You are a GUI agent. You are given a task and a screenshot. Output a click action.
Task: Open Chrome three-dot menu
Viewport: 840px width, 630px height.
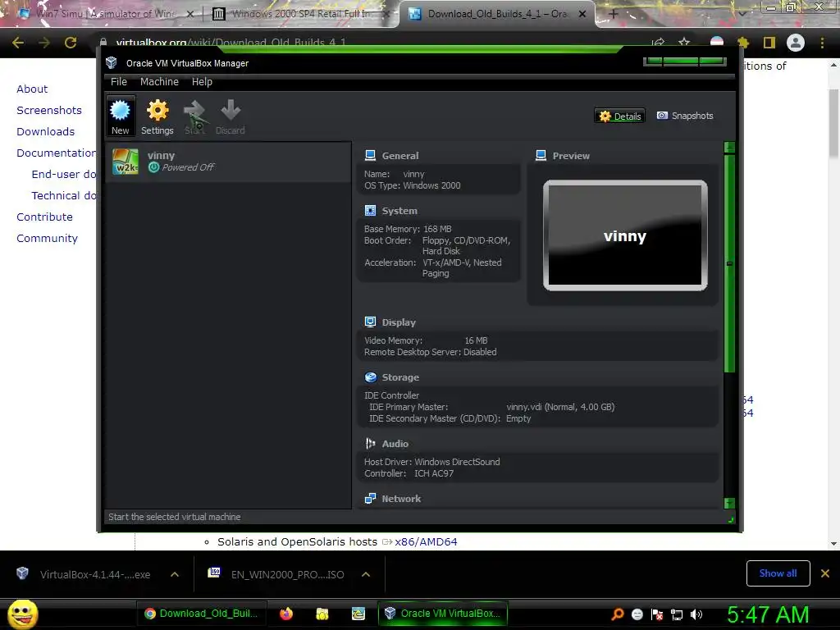tap(822, 43)
